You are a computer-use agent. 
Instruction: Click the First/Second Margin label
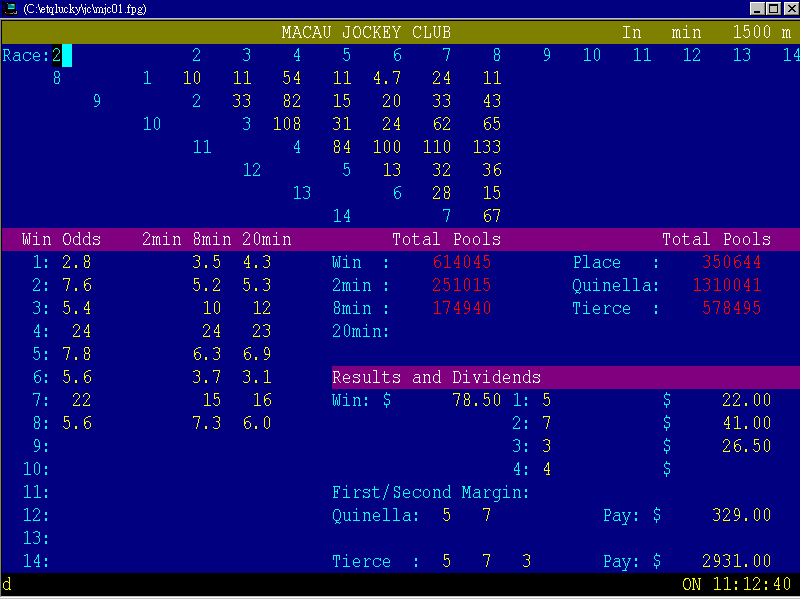pyautogui.click(x=430, y=492)
